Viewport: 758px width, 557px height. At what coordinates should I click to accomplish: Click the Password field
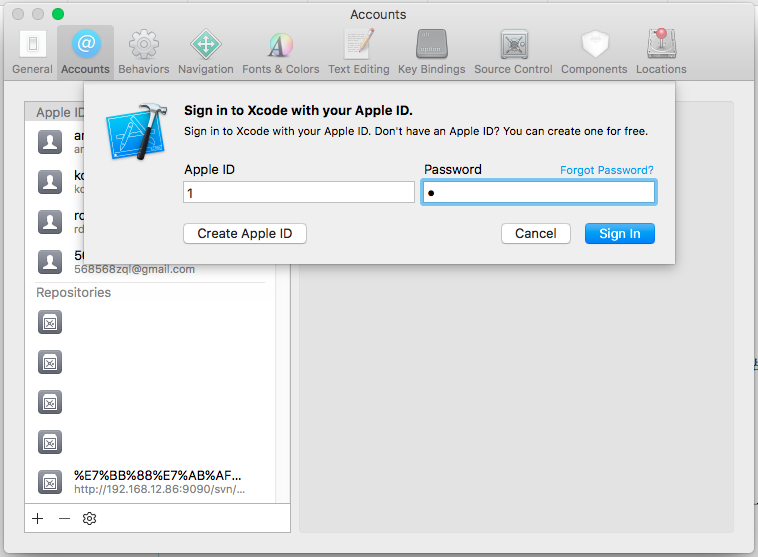(539, 192)
